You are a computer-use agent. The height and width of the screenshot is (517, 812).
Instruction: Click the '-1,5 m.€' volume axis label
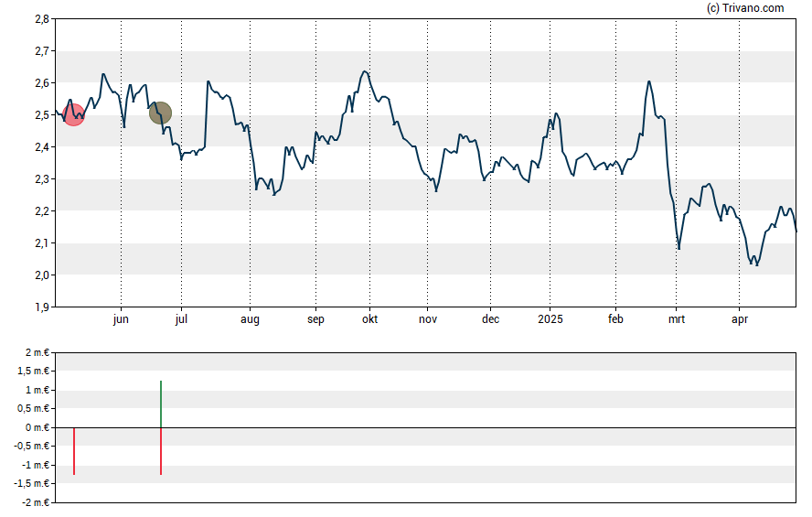pyautogui.click(x=32, y=484)
